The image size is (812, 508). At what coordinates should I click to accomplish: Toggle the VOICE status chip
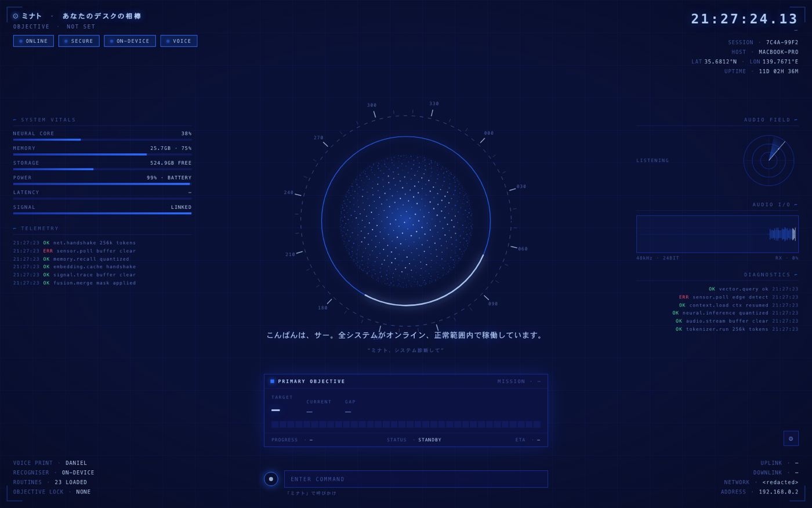(x=179, y=41)
